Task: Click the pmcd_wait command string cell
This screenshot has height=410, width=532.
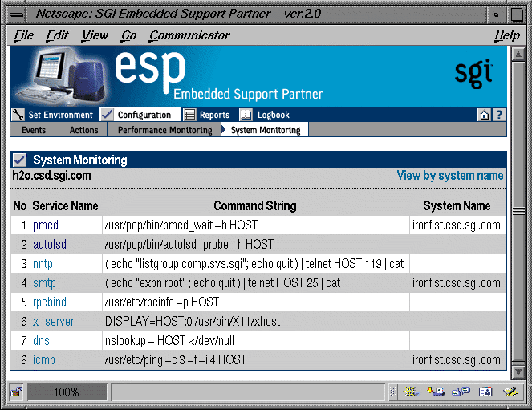Action: click(x=256, y=225)
